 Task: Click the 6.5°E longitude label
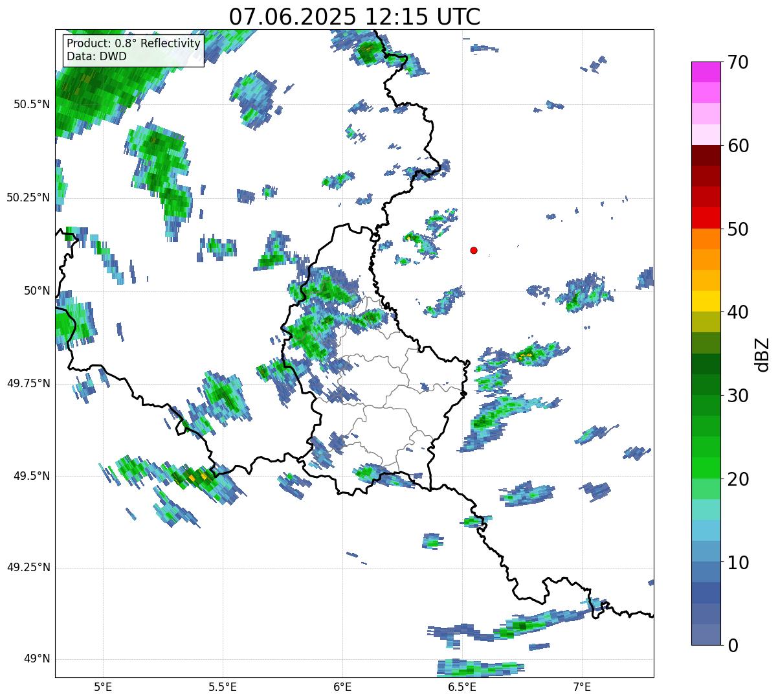tap(462, 686)
